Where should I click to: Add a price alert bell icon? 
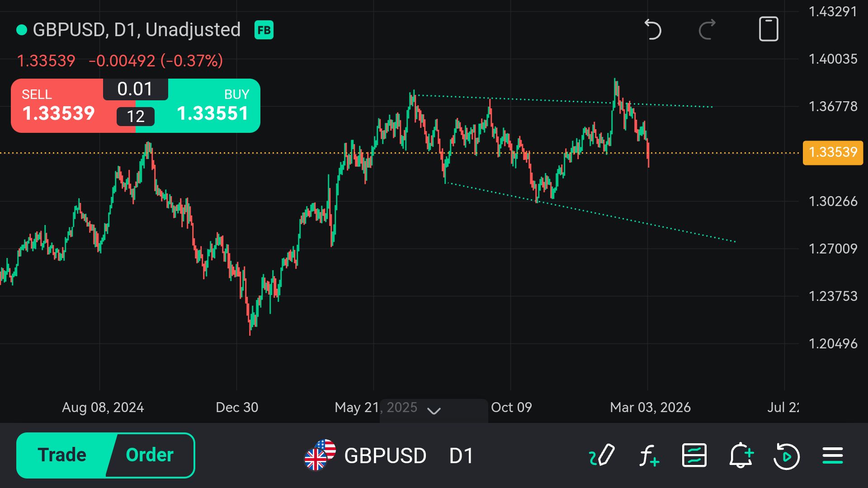(x=741, y=455)
